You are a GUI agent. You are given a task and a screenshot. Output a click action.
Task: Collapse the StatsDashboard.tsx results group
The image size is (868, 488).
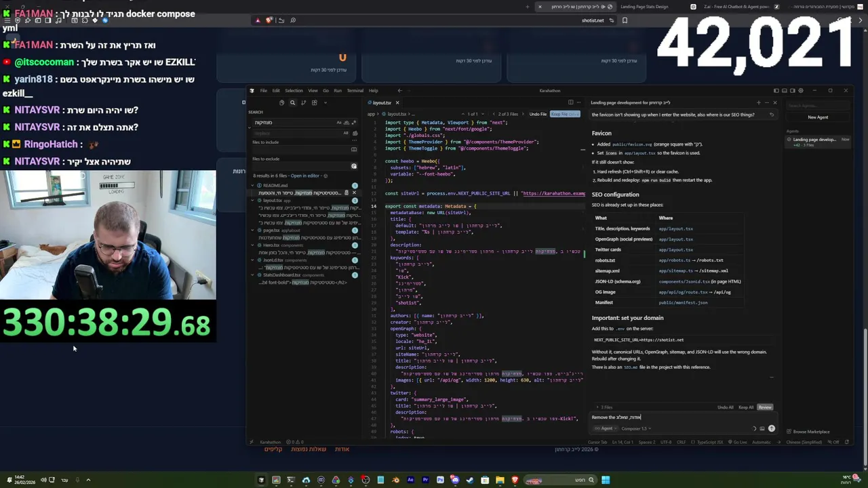[x=252, y=275]
